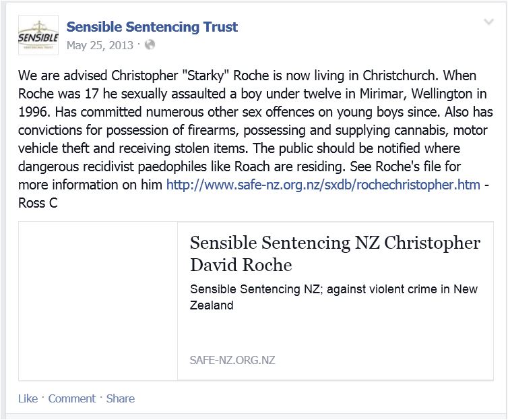This screenshot has height=420, width=508.
Task: Click the May 25, 2013 timestamp
Action: click(100, 46)
